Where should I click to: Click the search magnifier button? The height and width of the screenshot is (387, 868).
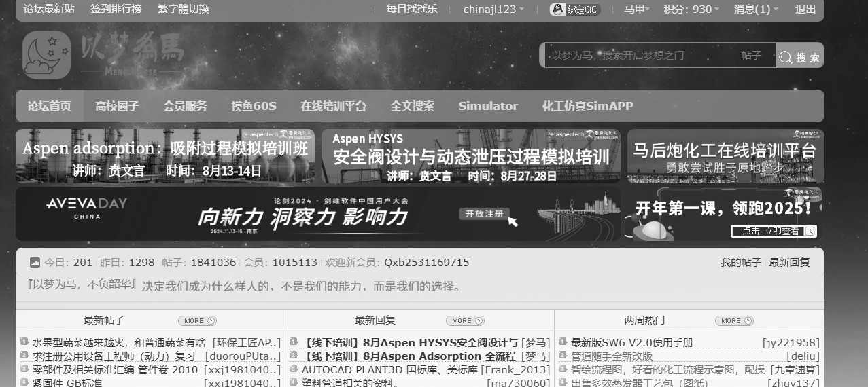[x=800, y=57]
